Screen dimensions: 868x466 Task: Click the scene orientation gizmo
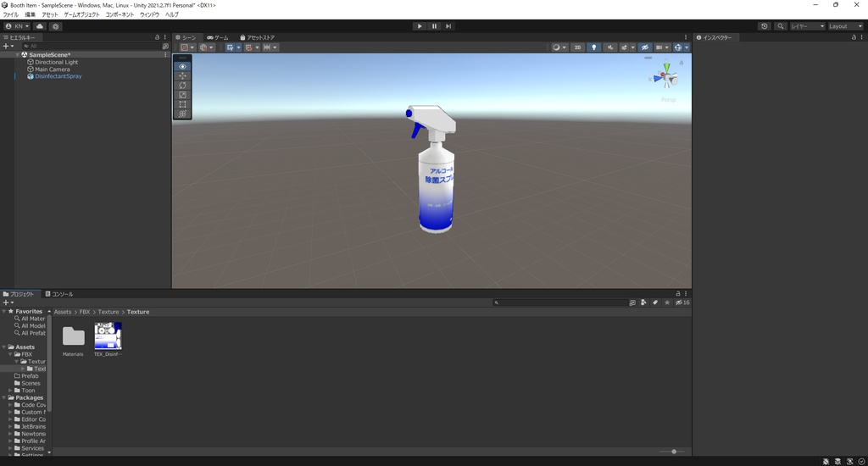click(x=666, y=77)
